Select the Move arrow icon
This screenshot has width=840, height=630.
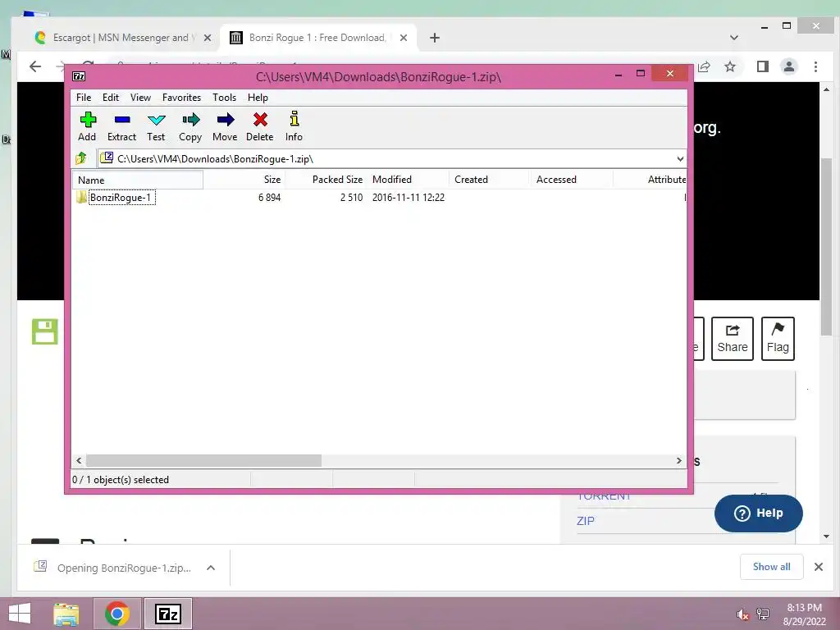pos(225,126)
